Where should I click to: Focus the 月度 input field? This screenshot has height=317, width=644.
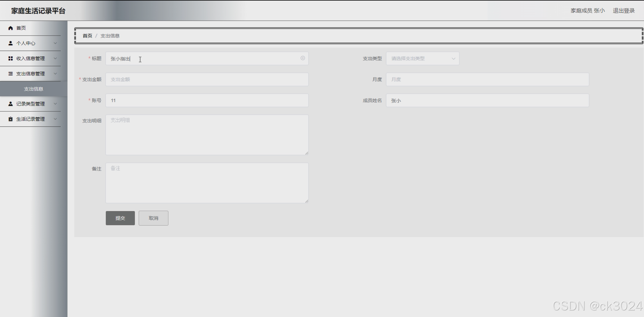pos(487,79)
